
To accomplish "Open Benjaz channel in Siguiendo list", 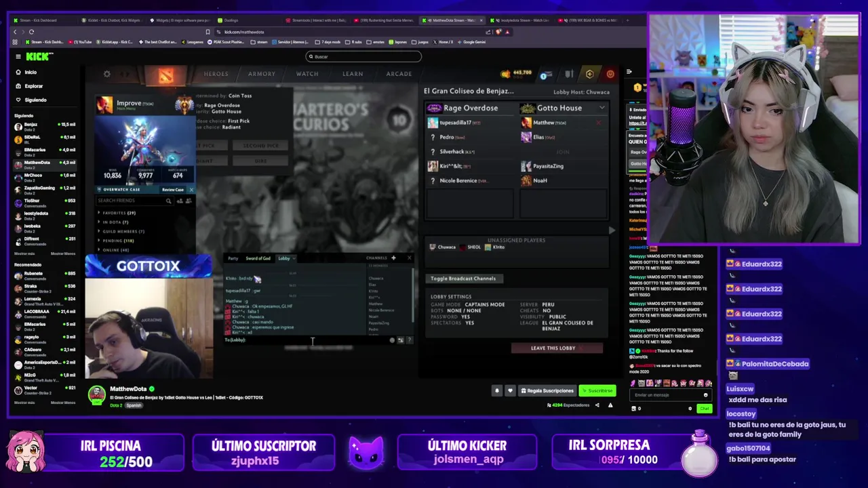I will (45, 126).
